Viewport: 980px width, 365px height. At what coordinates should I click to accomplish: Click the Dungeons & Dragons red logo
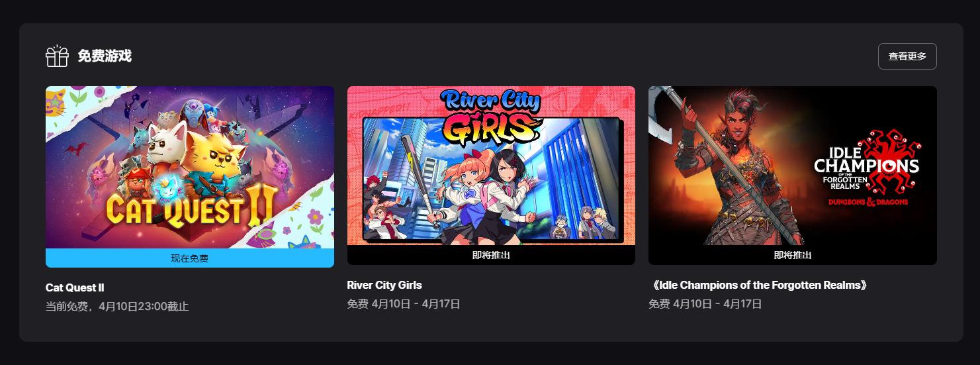[868, 201]
